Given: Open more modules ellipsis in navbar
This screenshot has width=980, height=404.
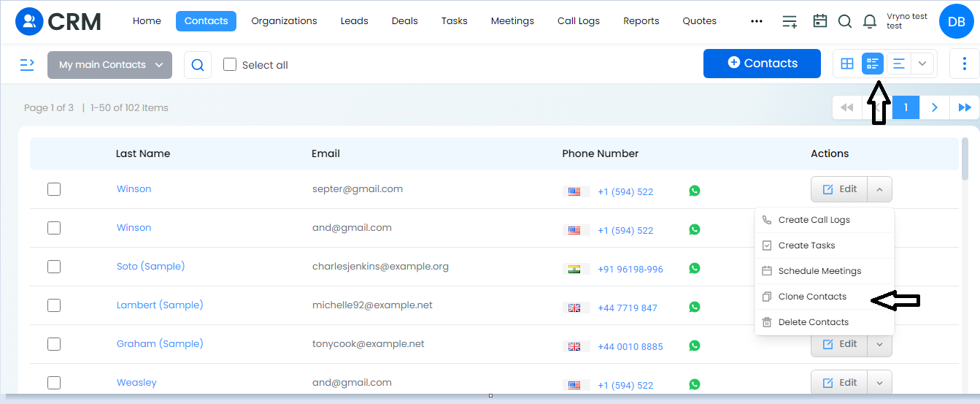Looking at the screenshot, I should click(x=757, y=21).
